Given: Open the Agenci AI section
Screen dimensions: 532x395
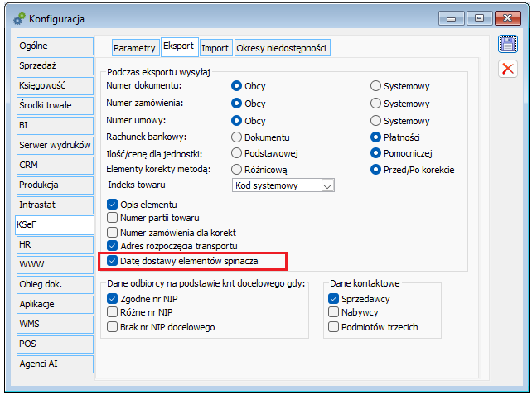Looking at the screenshot, I should pyautogui.click(x=55, y=364).
